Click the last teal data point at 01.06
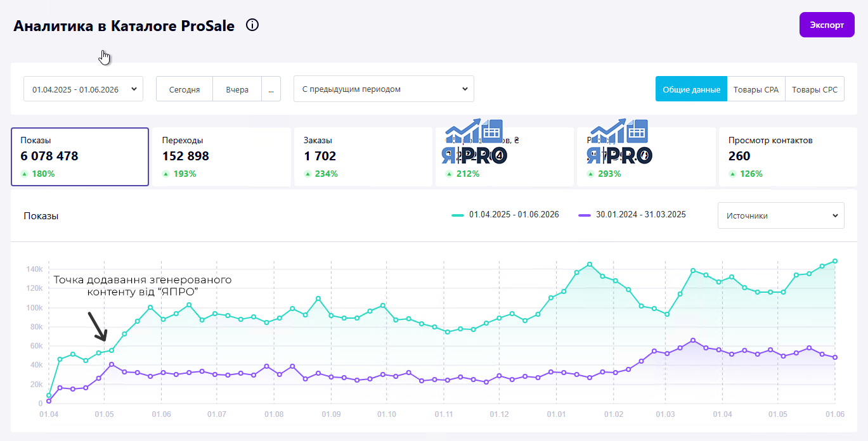This screenshot has height=441, width=868. 835,261
